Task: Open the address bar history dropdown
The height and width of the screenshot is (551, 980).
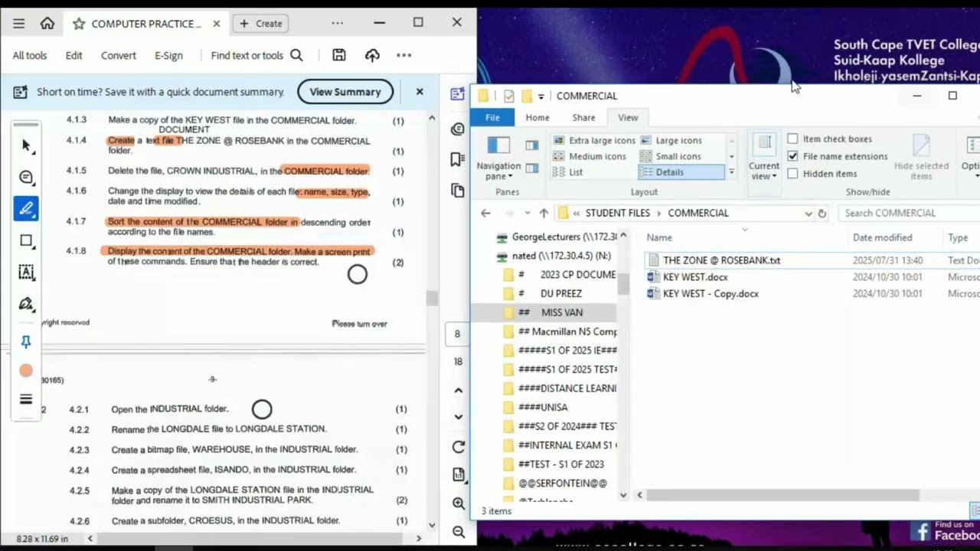Action: coord(808,214)
